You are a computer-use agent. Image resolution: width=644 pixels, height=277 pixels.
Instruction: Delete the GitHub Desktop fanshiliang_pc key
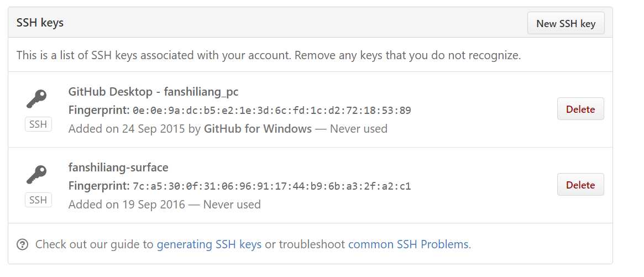coord(580,109)
